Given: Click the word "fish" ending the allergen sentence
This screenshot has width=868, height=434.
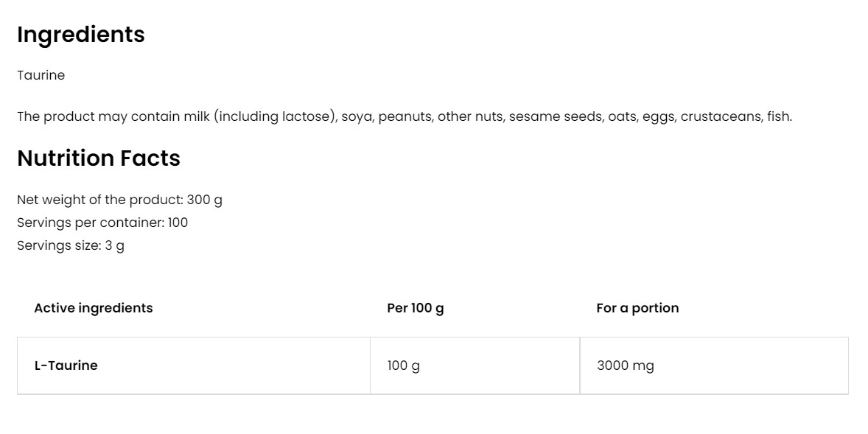Looking at the screenshot, I should tap(778, 116).
